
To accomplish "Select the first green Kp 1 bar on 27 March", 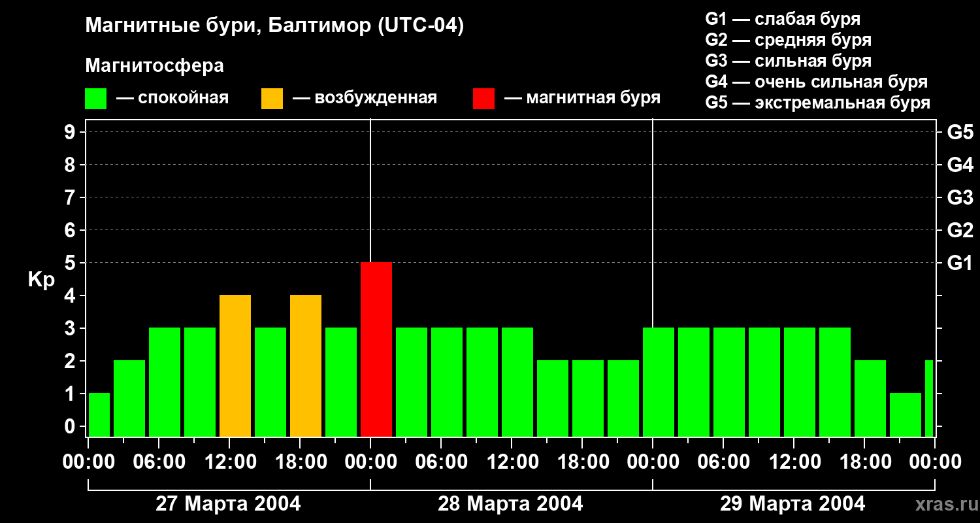I will (x=99, y=414).
